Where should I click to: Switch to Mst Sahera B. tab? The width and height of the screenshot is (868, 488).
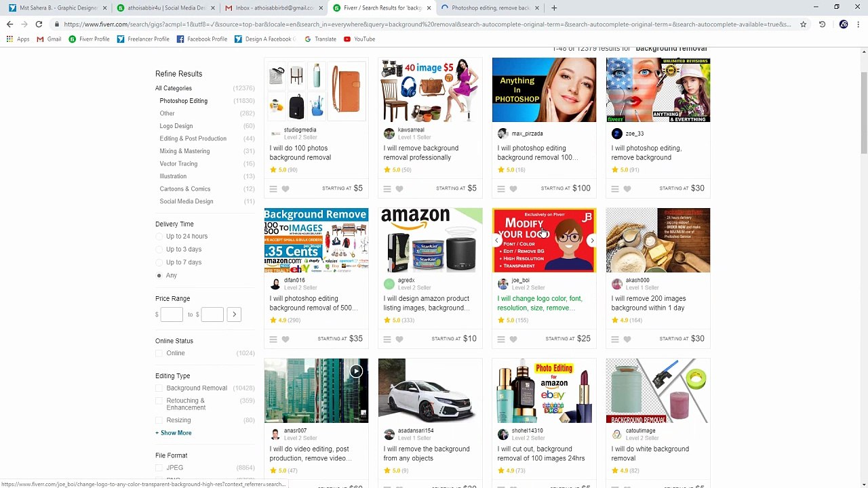(58, 8)
